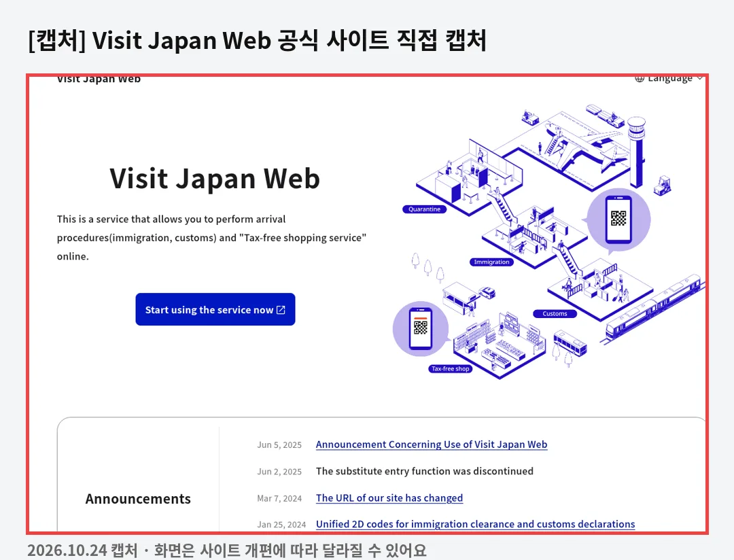Click the phone QR code icon near the airplane

point(618,220)
